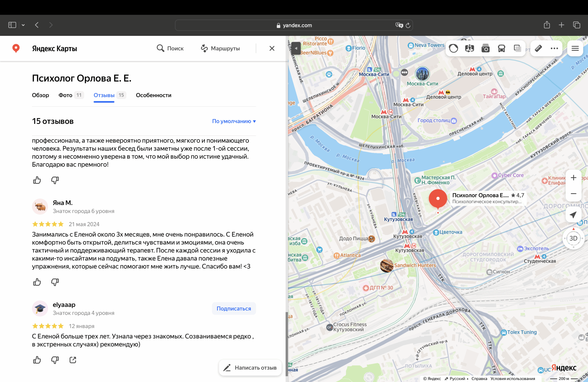Click Подписаться next to elyaaap
The height and width of the screenshot is (382, 588).
tap(233, 308)
